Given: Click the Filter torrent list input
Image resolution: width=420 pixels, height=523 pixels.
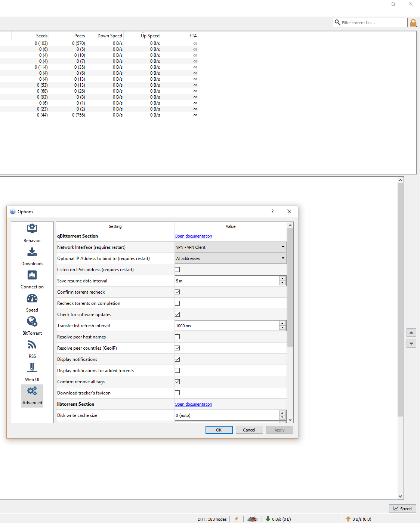Looking at the screenshot, I should (370, 23).
